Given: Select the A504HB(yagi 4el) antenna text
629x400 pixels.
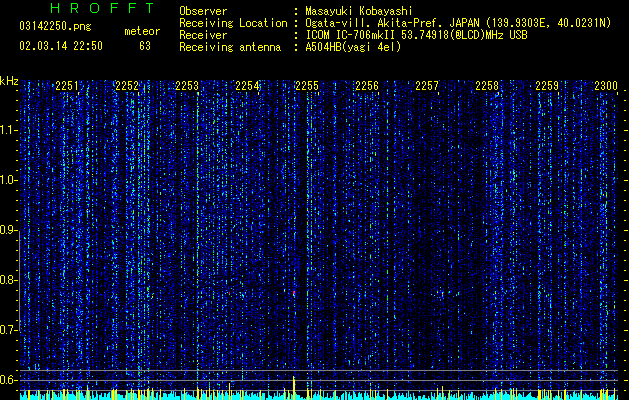Looking at the screenshot, I should click(x=353, y=47).
